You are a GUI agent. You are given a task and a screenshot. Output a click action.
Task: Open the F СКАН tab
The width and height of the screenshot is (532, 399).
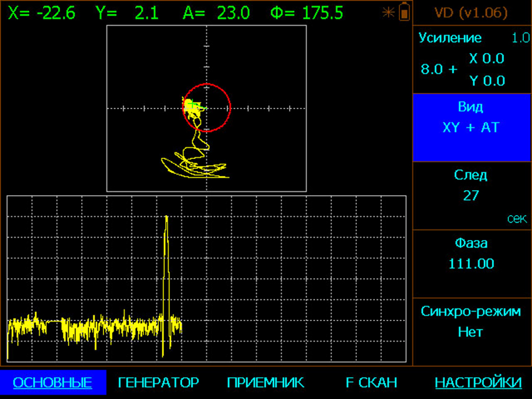(x=371, y=382)
